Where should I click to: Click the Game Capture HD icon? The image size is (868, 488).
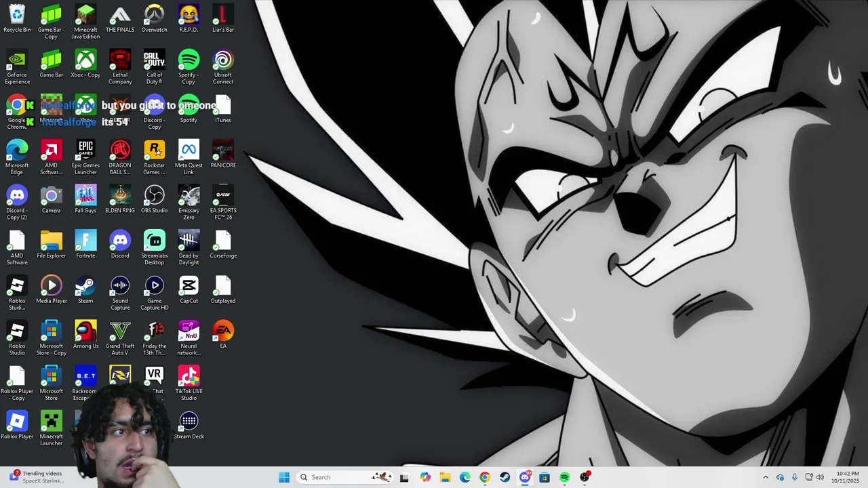(154, 293)
